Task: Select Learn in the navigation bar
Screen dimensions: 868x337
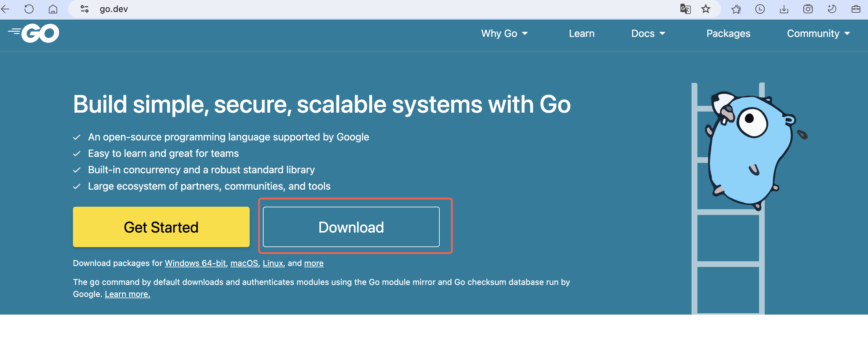Action: [581, 33]
